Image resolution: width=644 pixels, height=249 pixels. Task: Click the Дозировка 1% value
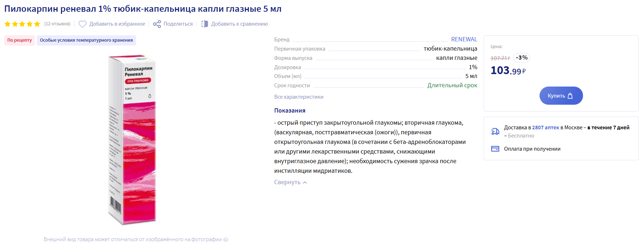473,67
